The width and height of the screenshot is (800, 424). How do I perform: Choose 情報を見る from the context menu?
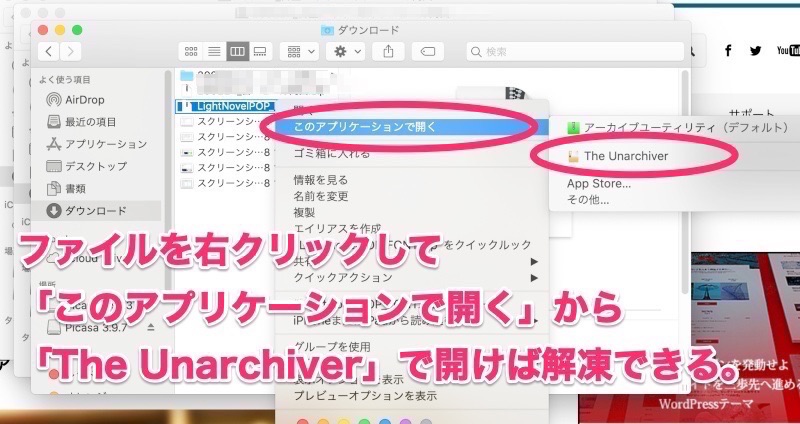412,180
